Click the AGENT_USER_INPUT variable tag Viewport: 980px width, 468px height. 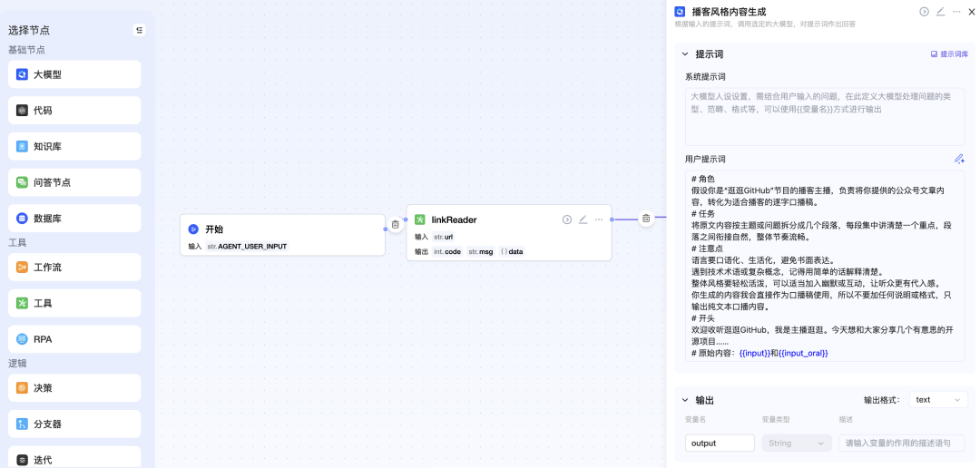[247, 246]
